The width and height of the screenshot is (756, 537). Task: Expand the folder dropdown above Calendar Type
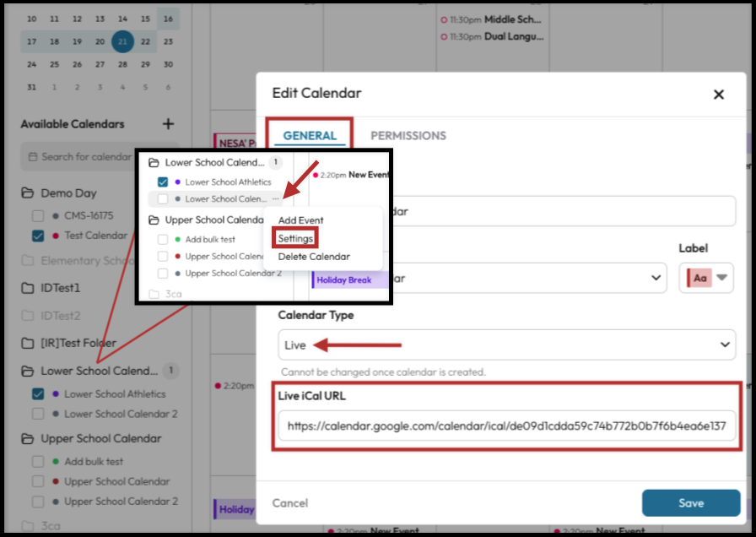[656, 278]
